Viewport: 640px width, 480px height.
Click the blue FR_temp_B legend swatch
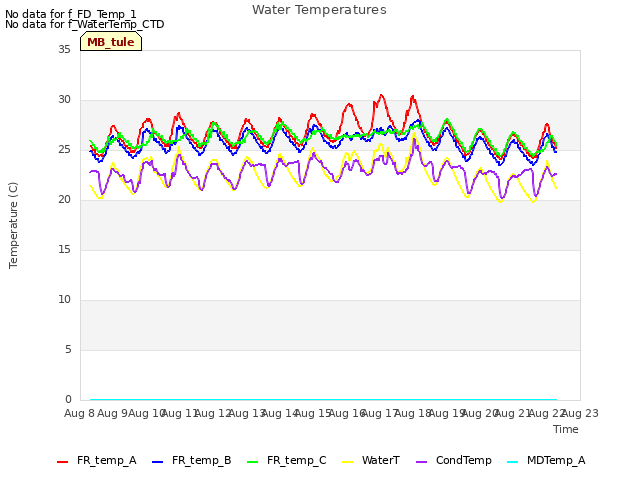pos(158,462)
